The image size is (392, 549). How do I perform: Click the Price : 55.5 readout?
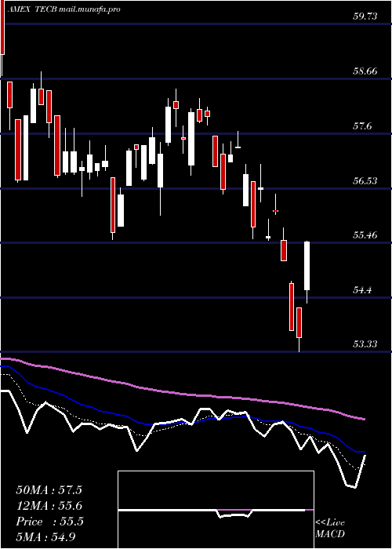[49, 522]
